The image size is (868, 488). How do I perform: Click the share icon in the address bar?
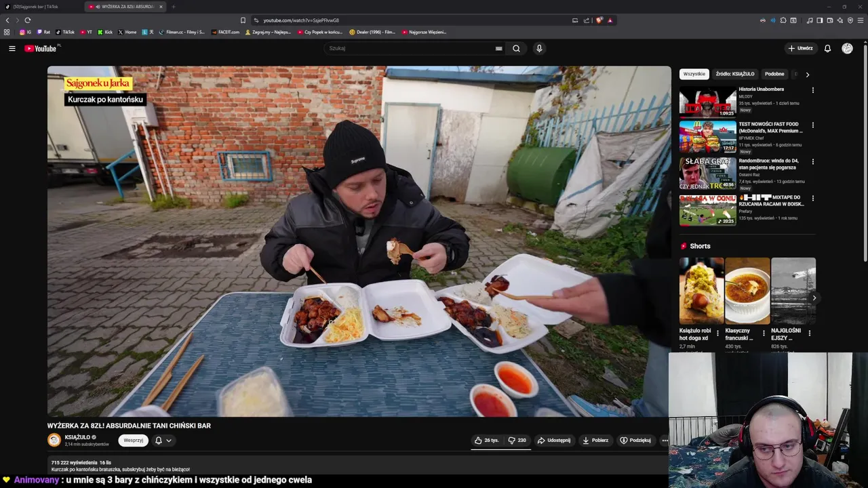(587, 20)
